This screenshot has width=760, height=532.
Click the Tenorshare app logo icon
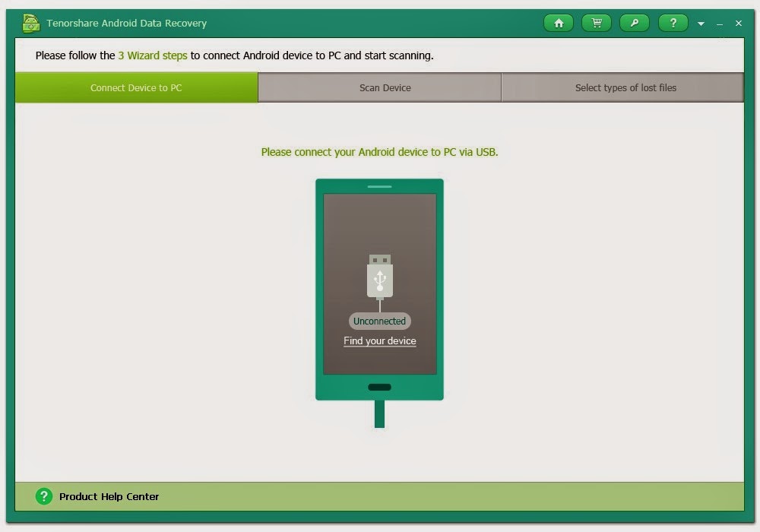tap(30, 23)
